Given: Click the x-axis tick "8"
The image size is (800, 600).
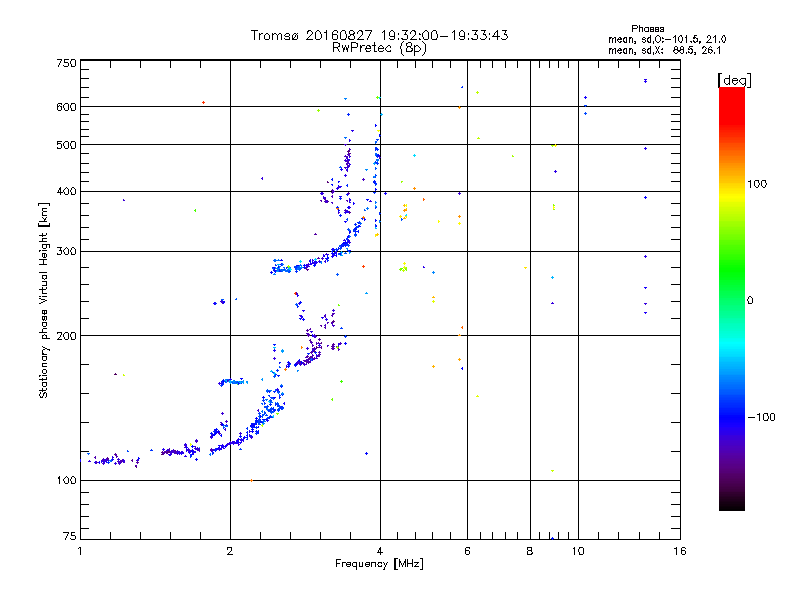Looking at the screenshot, I should (x=530, y=551).
